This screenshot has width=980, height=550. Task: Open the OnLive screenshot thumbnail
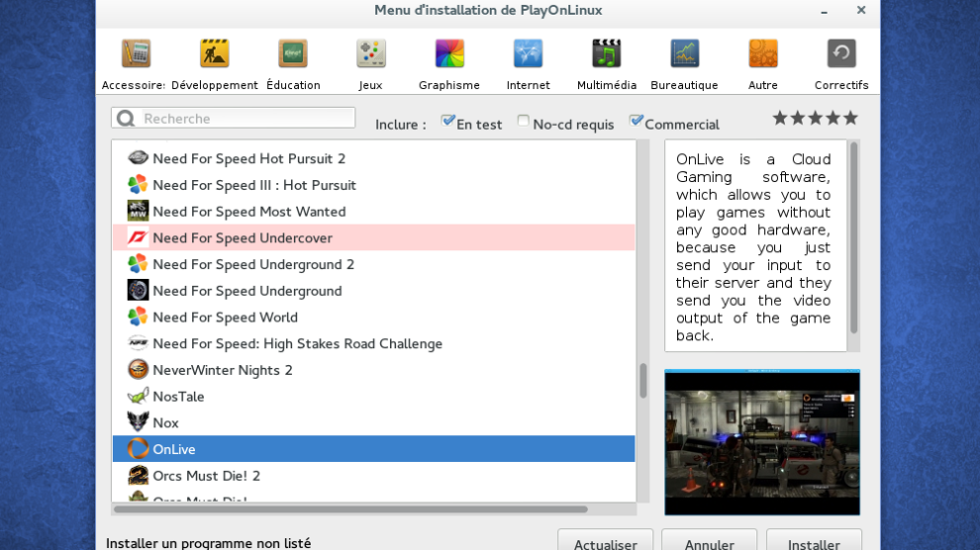coord(762,442)
